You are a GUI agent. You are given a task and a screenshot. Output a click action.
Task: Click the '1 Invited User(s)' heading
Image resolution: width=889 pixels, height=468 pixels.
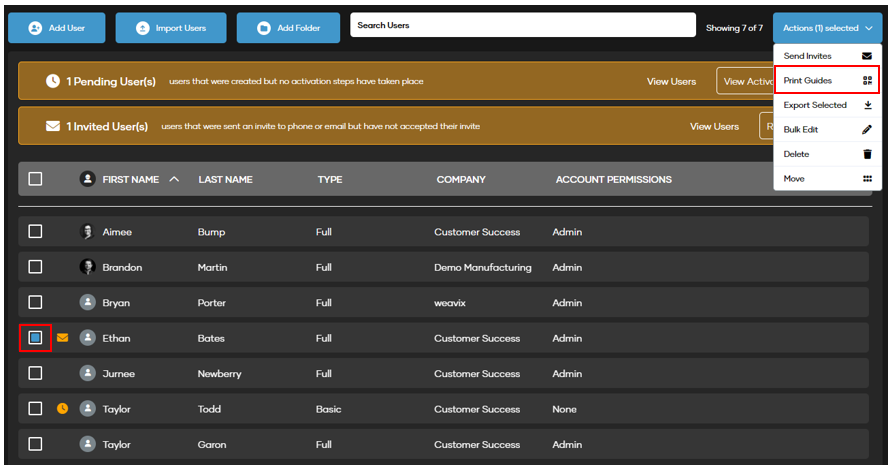pos(107,127)
